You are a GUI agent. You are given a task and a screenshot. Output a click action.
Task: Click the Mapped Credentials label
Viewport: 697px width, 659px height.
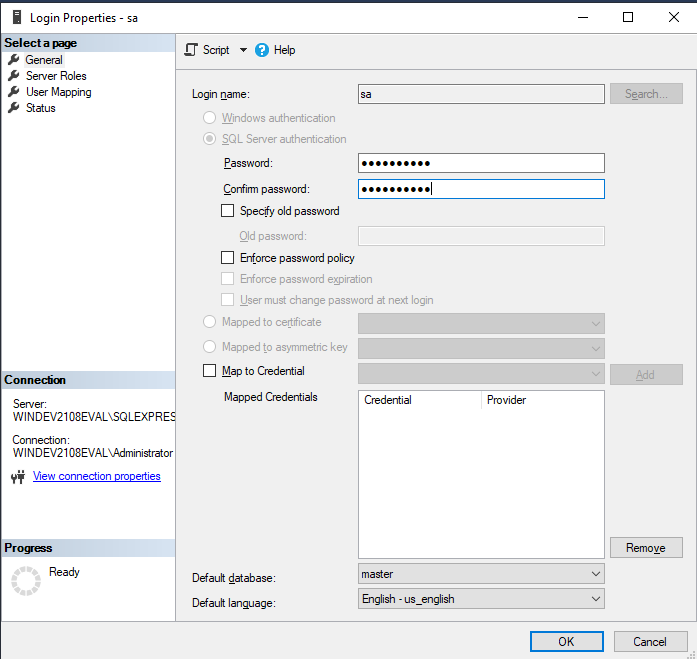[271, 397]
